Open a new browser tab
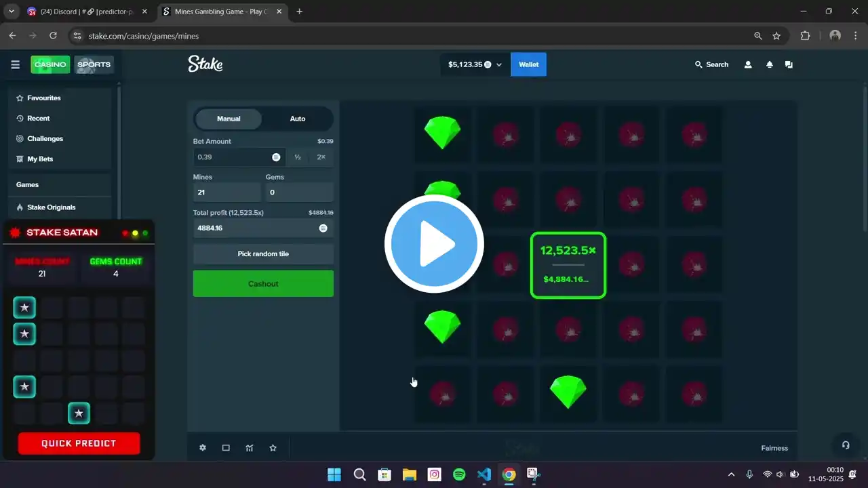868x488 pixels. 299,12
